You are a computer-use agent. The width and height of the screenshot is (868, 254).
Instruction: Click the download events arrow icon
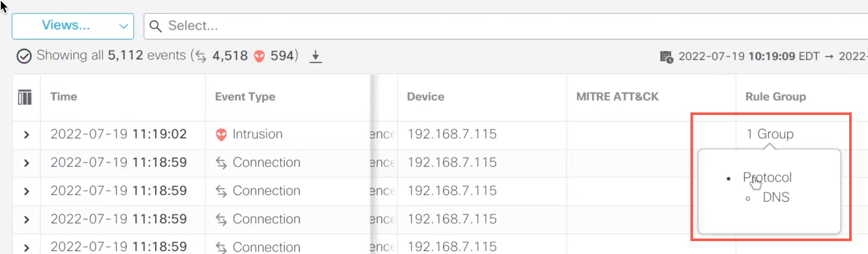click(x=315, y=56)
